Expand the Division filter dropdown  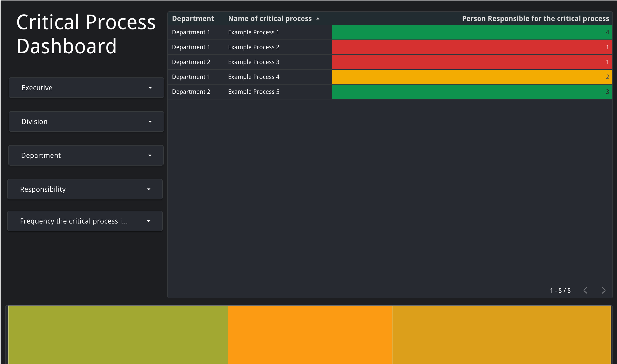point(86,122)
